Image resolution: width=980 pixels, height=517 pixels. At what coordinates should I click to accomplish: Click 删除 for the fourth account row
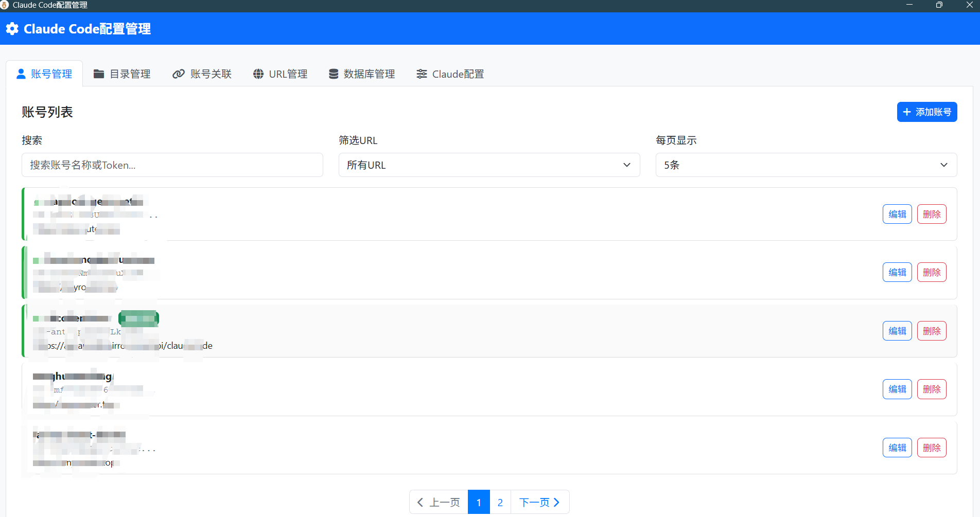coord(932,389)
